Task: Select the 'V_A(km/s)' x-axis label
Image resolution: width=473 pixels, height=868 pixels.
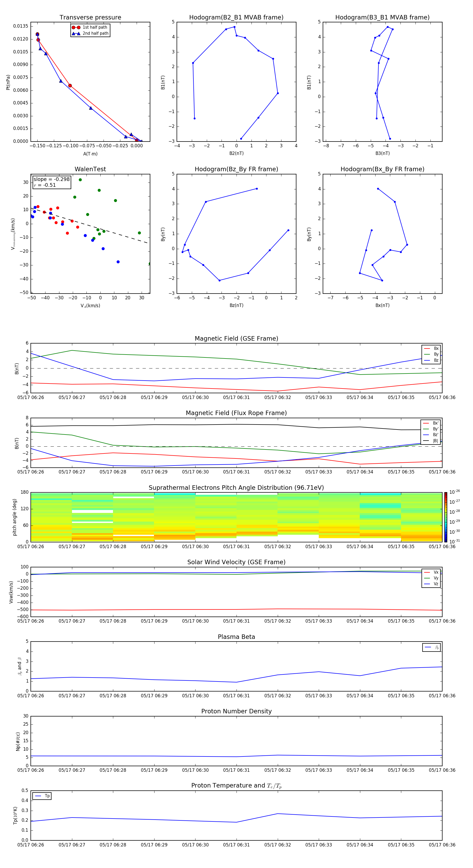Action: click(x=90, y=306)
